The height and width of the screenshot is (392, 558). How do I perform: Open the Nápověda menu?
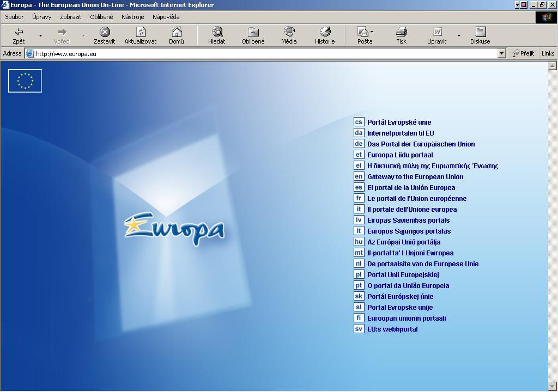pos(166,17)
